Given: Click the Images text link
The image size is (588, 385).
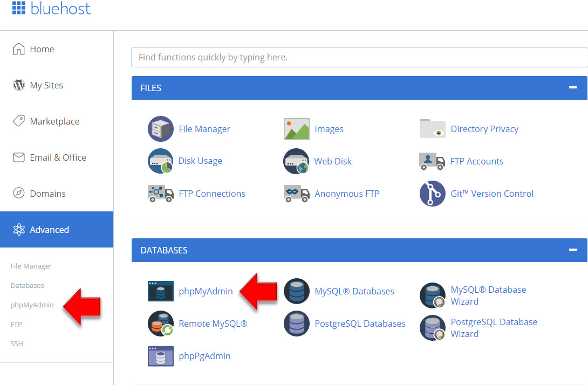Looking at the screenshot, I should [x=329, y=129].
